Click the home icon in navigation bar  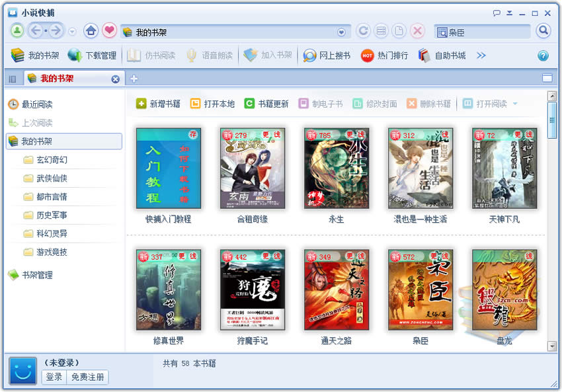91,31
